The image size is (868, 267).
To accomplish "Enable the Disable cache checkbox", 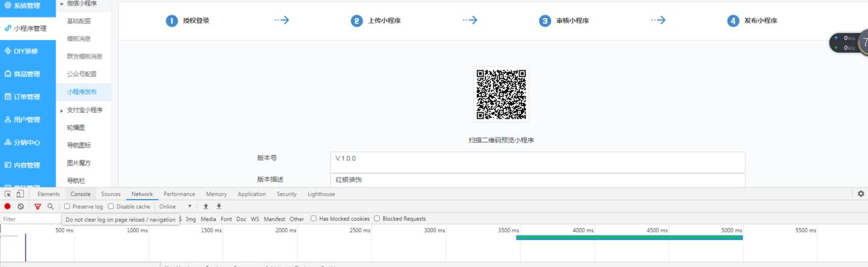I will (111, 207).
